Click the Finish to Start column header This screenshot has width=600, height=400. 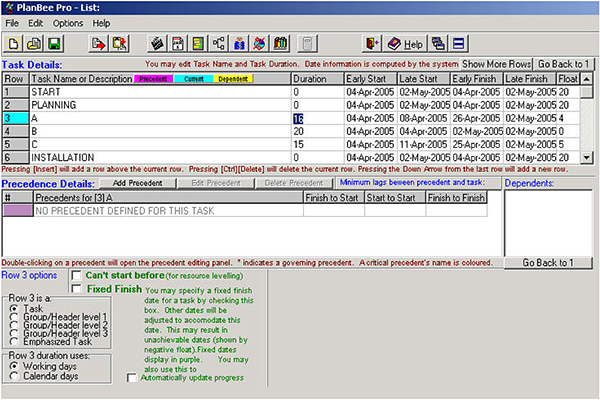click(x=333, y=198)
